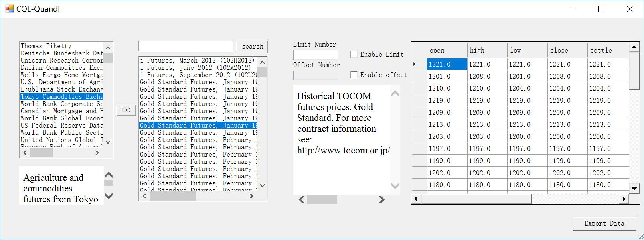This screenshot has width=644, height=240.
Task: Select World Bank Corporate Scorecard entry
Action: 61,104
